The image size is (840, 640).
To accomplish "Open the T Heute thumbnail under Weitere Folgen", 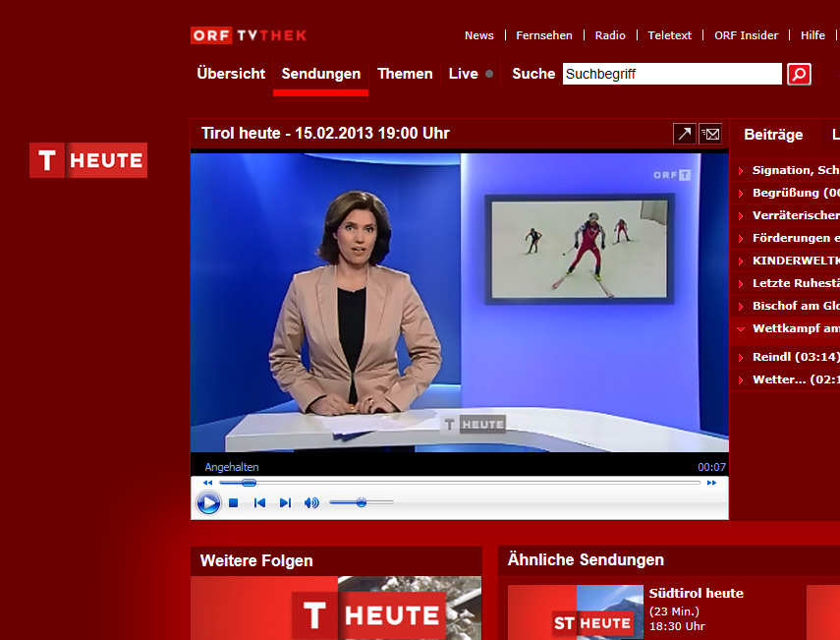I will tap(336, 608).
